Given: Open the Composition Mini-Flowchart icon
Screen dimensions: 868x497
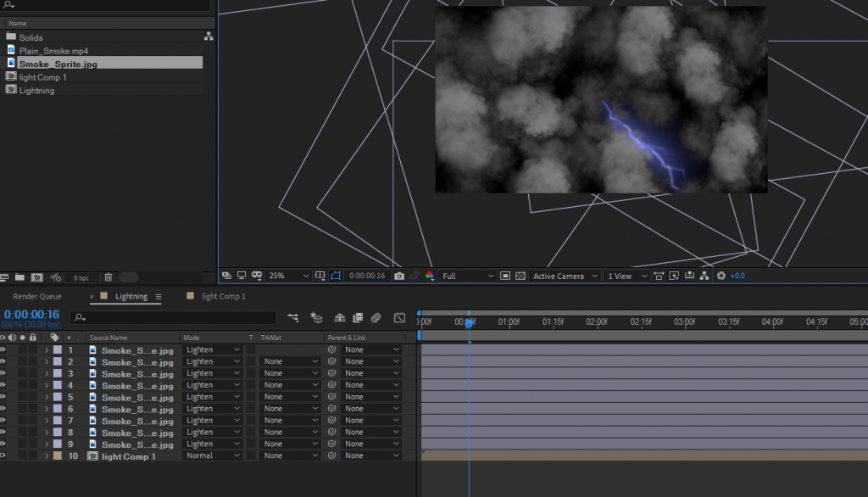Looking at the screenshot, I should coord(292,317).
